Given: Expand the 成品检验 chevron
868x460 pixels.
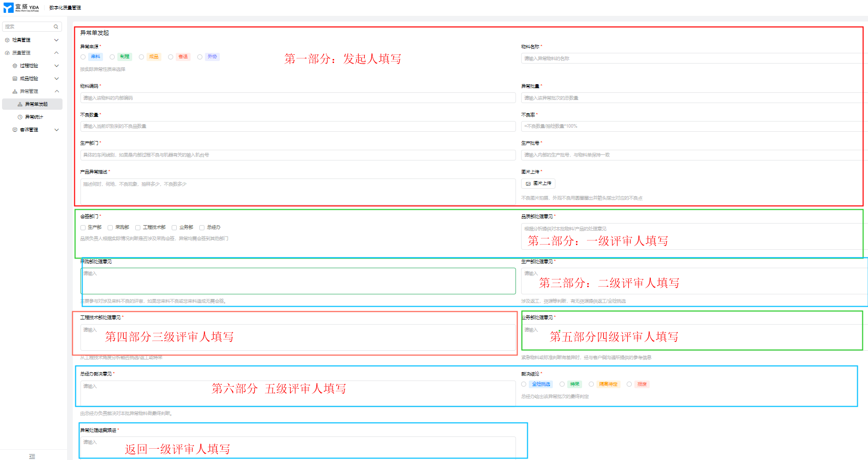Looking at the screenshot, I should (x=56, y=78).
